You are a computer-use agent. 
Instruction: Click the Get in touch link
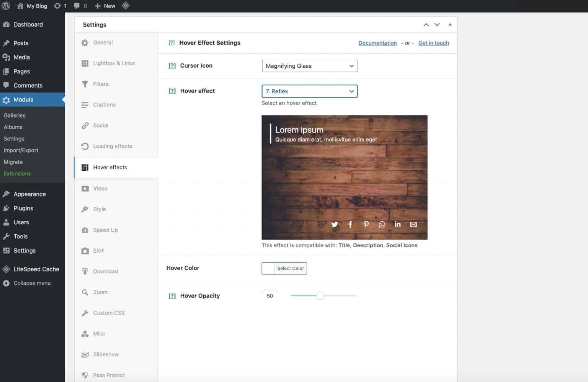tap(433, 43)
